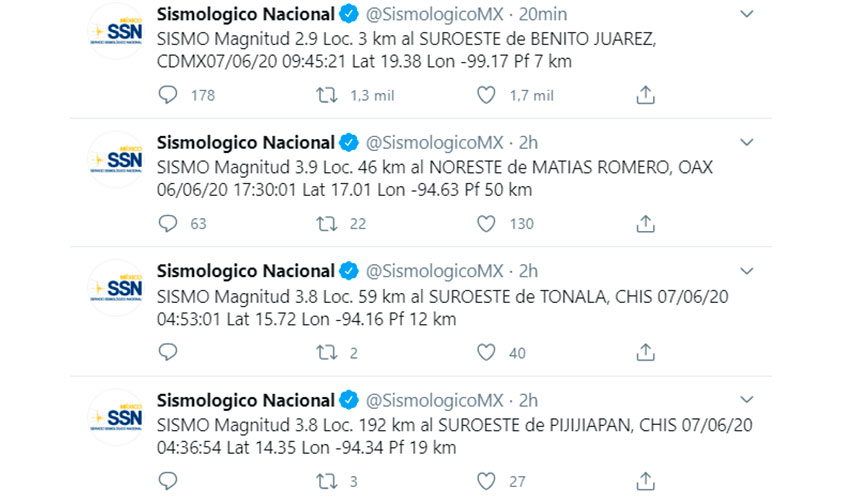
Task: Open the @SismologicoMX handle on the first tweet
Action: [434, 15]
